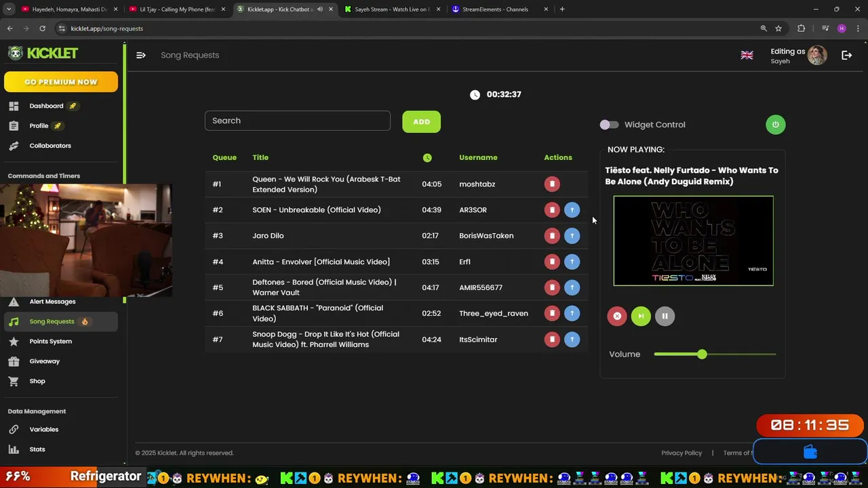868x488 pixels.
Task: Sort by the Title column header
Action: pyautogui.click(x=260, y=157)
